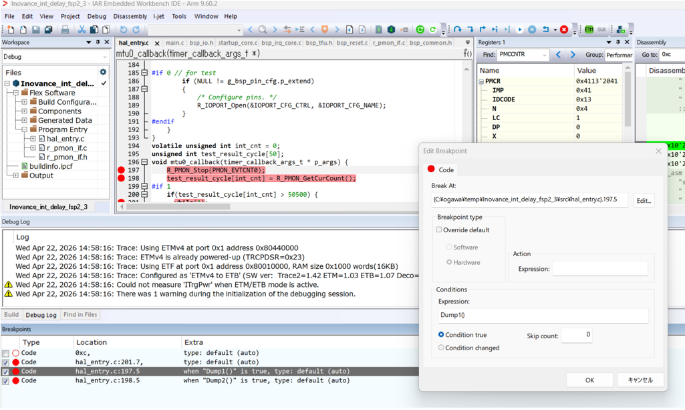Toggle checkbox of the 0xc breakpoint row
The height and width of the screenshot is (410, 685).
[5, 353]
